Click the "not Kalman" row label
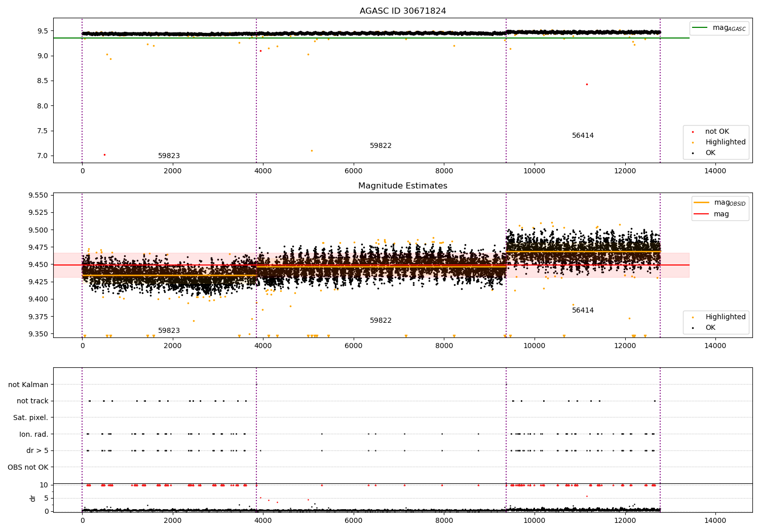 click(28, 385)
